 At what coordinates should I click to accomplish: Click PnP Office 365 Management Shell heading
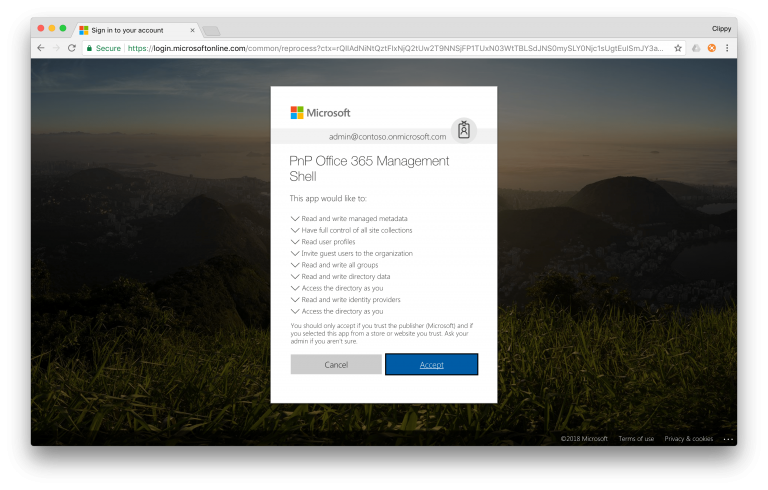(369, 169)
